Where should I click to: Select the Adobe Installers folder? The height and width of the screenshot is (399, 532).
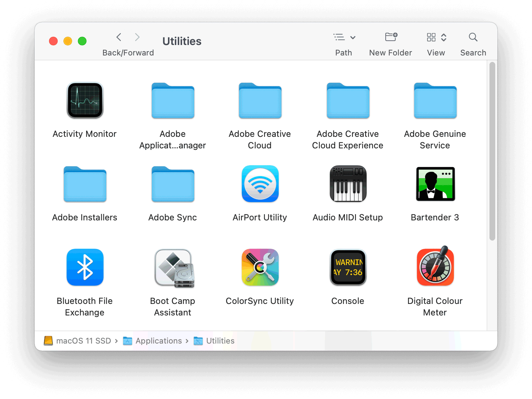point(85,184)
